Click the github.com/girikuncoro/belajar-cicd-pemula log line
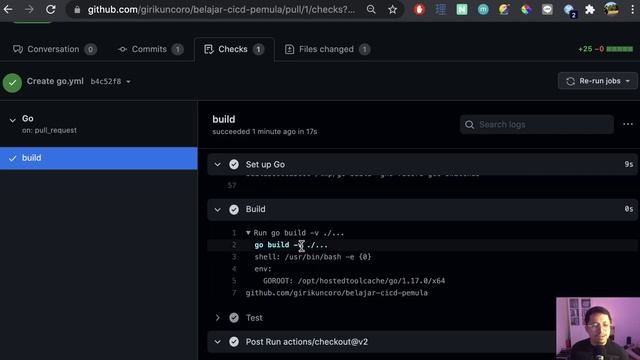Image resolution: width=640 pixels, height=360 pixels. pos(337,293)
